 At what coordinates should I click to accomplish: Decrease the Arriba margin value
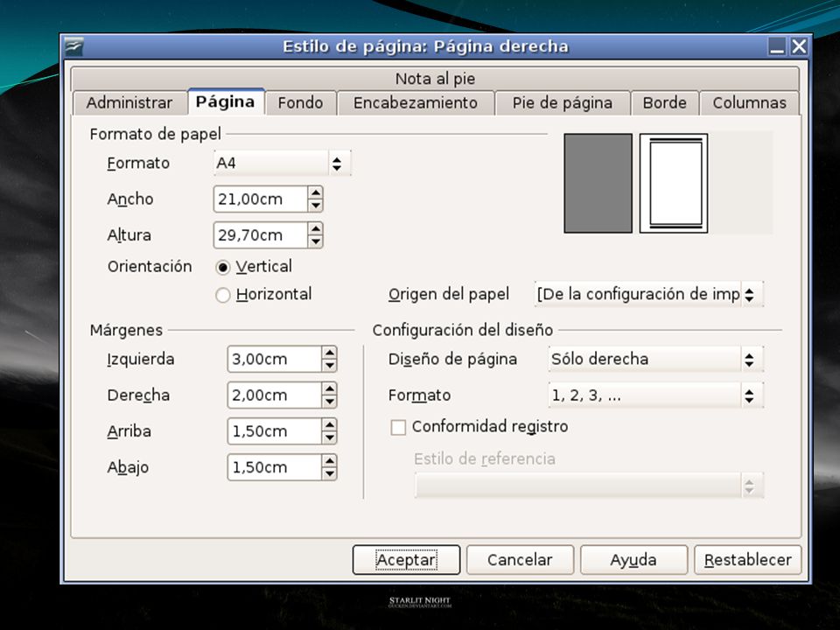tap(330, 437)
